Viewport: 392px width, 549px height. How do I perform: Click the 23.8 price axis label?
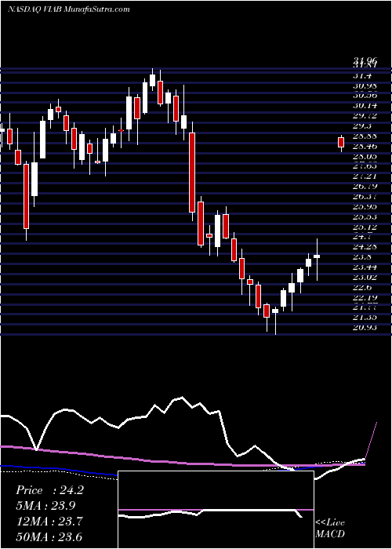(363, 257)
